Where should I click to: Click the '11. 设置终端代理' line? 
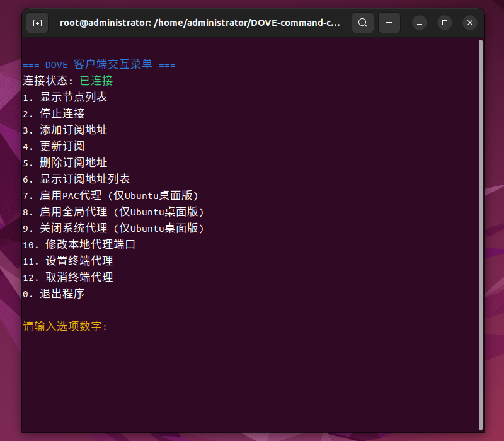(x=68, y=261)
